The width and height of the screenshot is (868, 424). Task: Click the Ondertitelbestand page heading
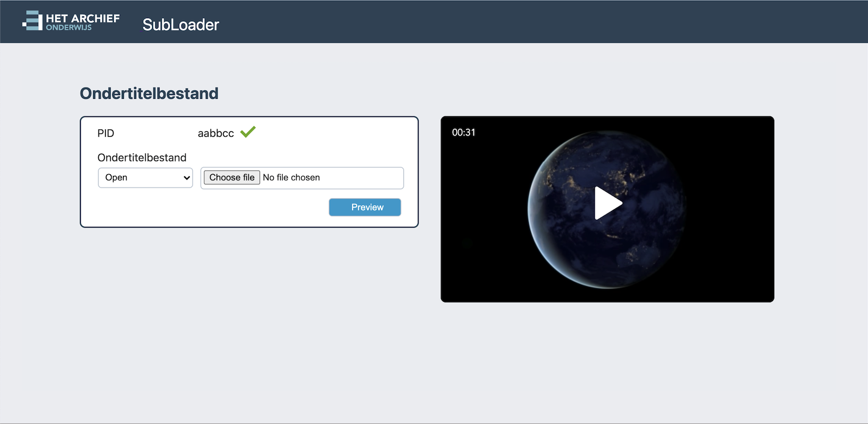149,94
